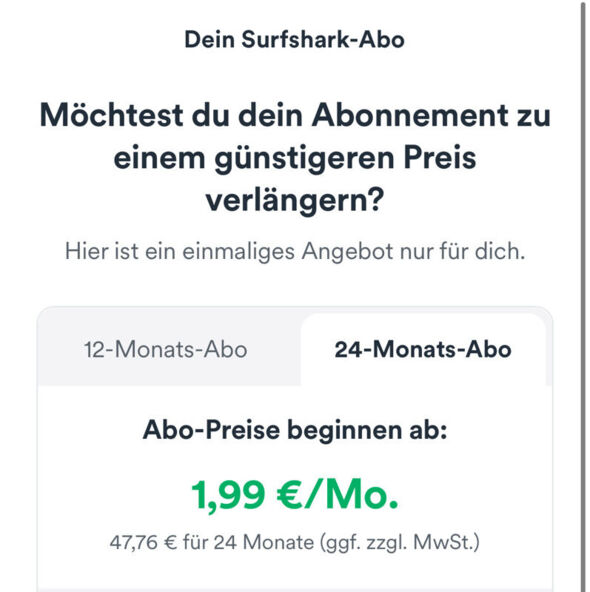Screen dimensions: 590x592
Task: Click the "47,76 € für 24 Monate" note
Action: (x=212, y=543)
